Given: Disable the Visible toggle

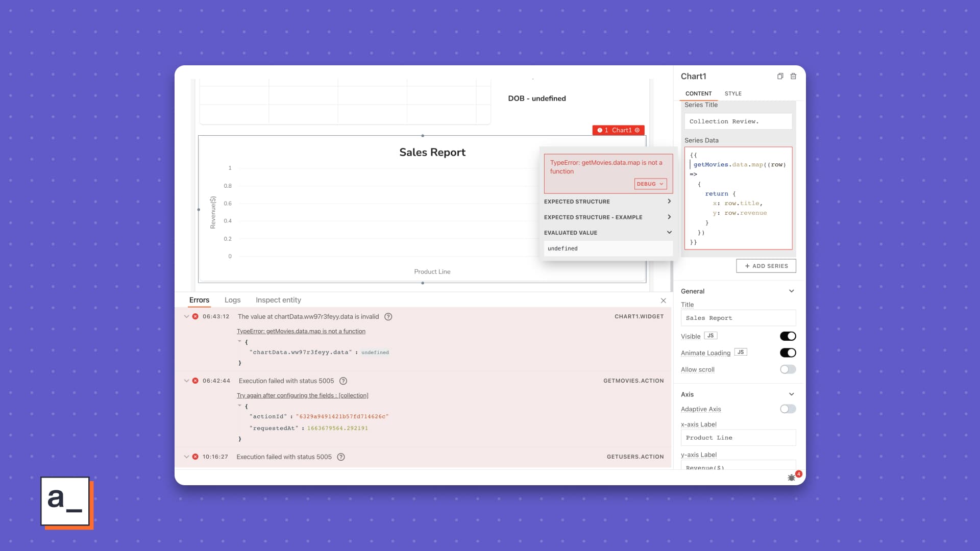Looking at the screenshot, I should click(788, 336).
